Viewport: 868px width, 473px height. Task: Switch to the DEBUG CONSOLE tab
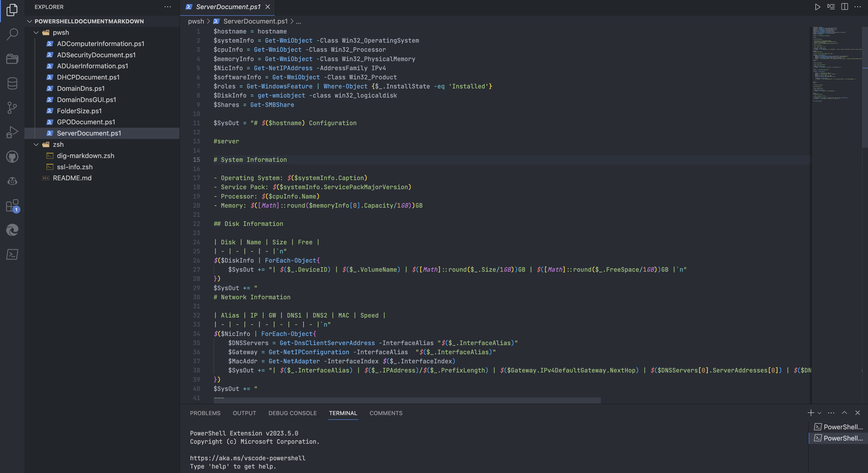[292, 413]
